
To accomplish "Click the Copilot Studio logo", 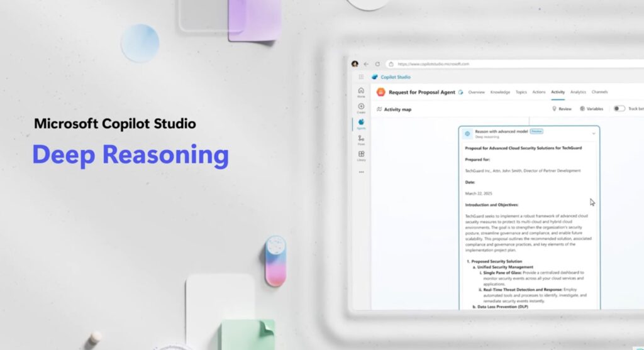I will coord(375,77).
